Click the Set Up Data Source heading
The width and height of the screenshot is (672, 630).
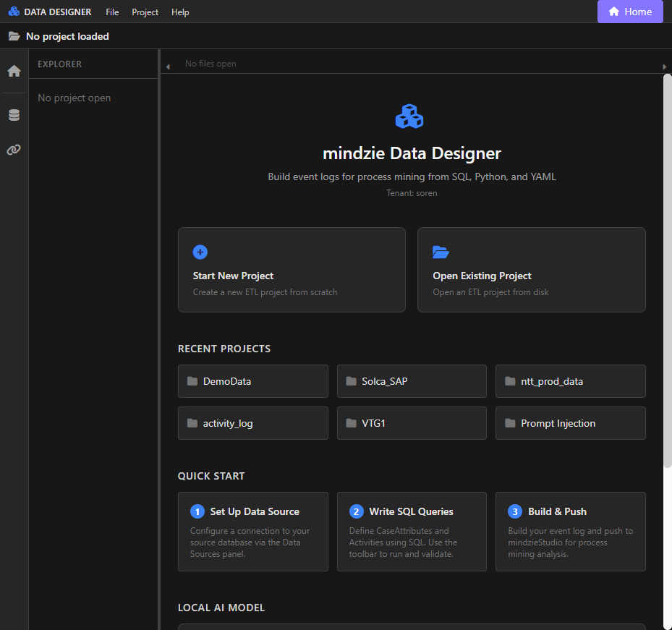pyautogui.click(x=255, y=511)
